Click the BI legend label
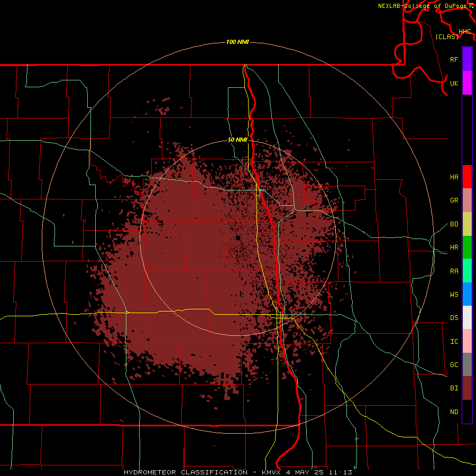 click(x=454, y=388)
